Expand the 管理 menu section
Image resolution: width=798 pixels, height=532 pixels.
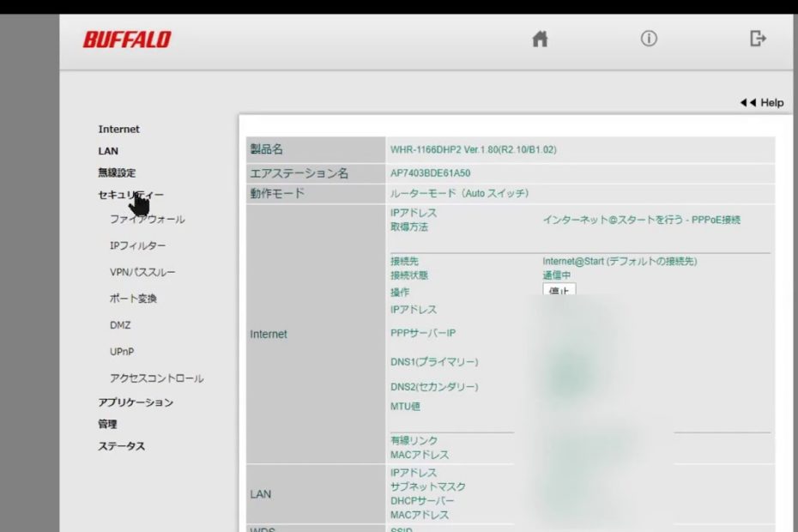tap(107, 424)
